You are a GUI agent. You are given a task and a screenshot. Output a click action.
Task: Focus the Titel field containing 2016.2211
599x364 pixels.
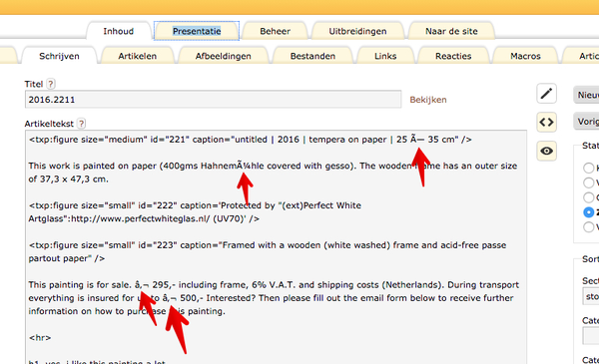click(214, 99)
